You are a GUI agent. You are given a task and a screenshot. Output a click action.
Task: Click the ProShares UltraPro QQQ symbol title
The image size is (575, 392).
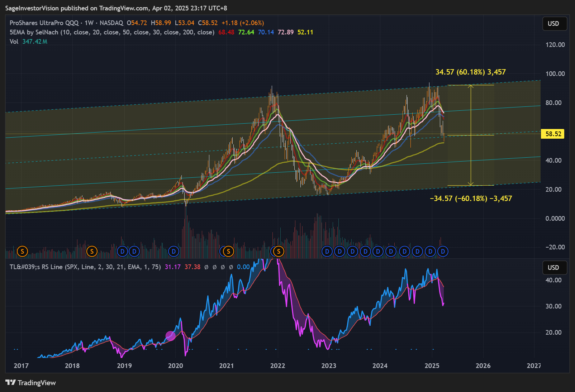click(44, 23)
